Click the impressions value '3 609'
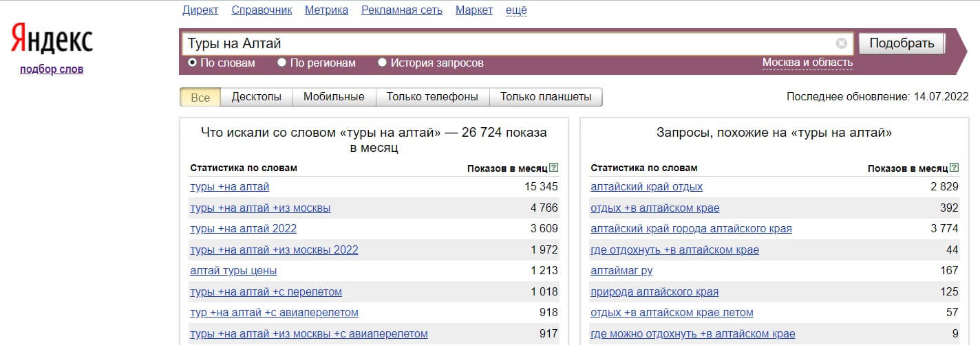This screenshot has width=980, height=345. tap(544, 229)
